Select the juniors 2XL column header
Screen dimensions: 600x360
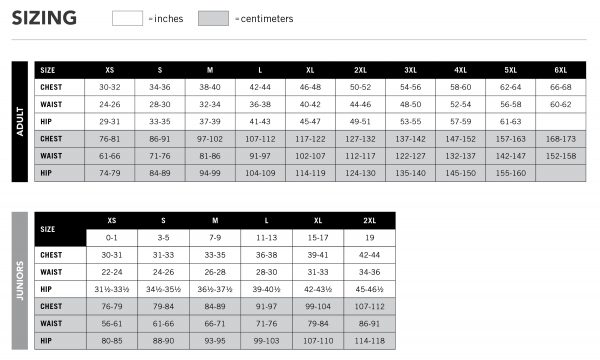tap(370, 221)
